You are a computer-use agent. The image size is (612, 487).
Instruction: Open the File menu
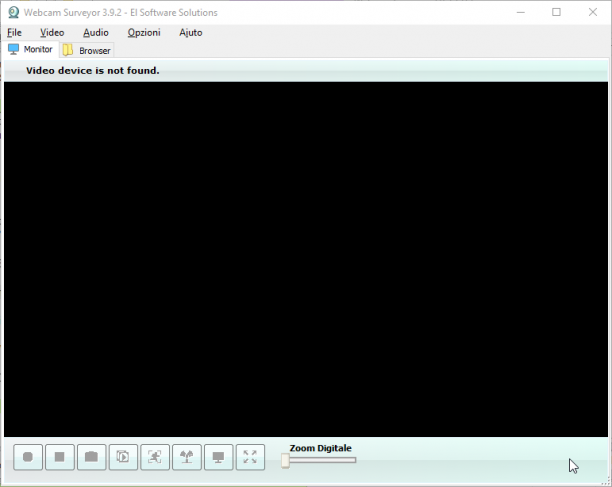pos(14,33)
